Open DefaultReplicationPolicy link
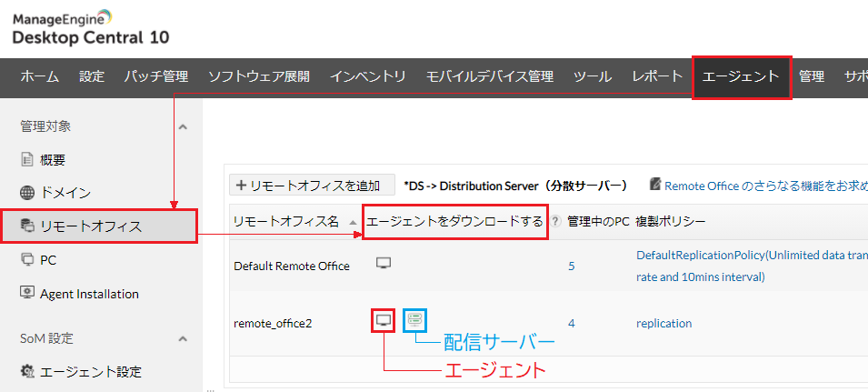The image size is (868, 392). (752, 266)
